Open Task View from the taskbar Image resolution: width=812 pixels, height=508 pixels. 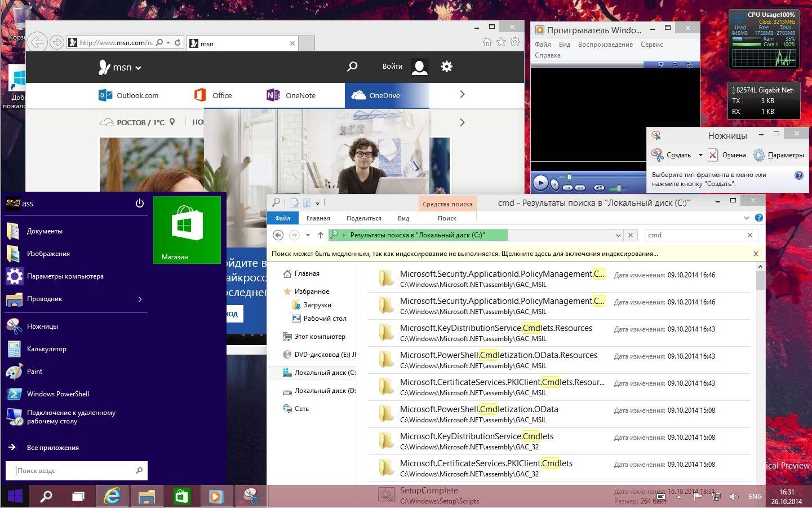(78, 496)
